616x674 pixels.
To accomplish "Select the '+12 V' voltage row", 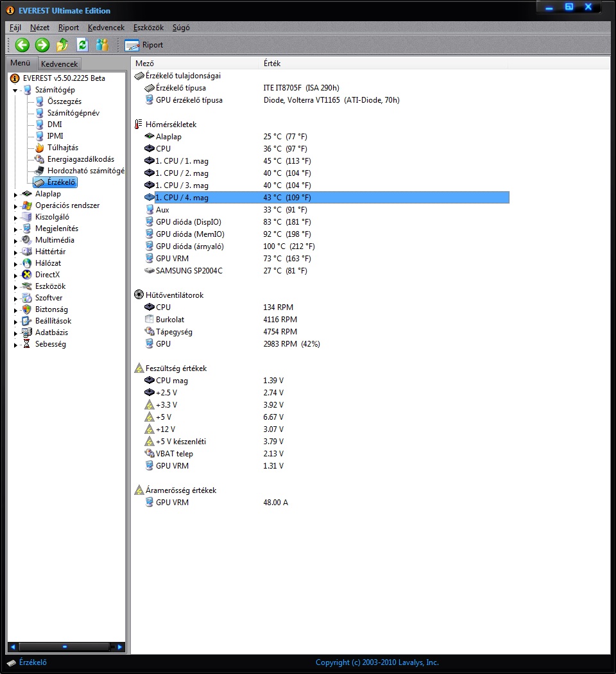I will pyautogui.click(x=327, y=429).
